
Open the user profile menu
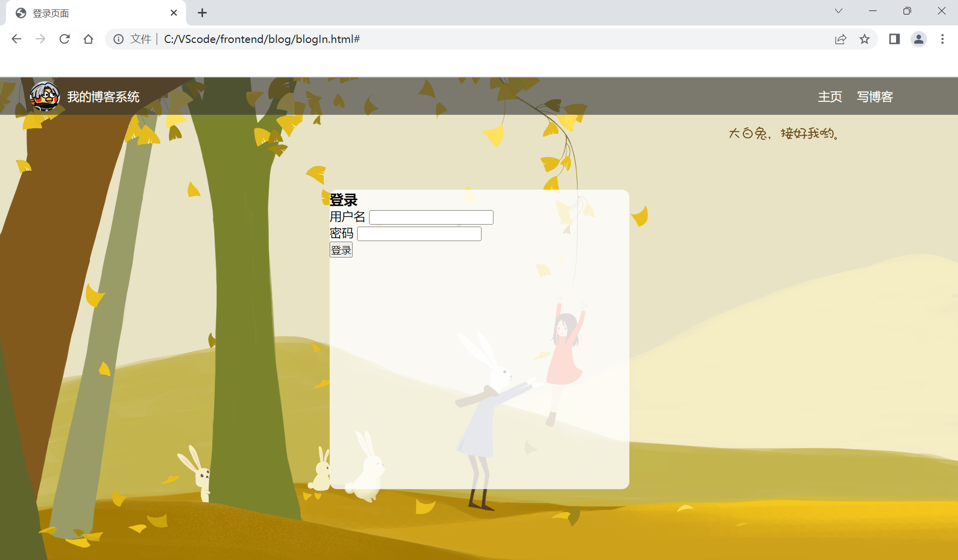(x=919, y=39)
